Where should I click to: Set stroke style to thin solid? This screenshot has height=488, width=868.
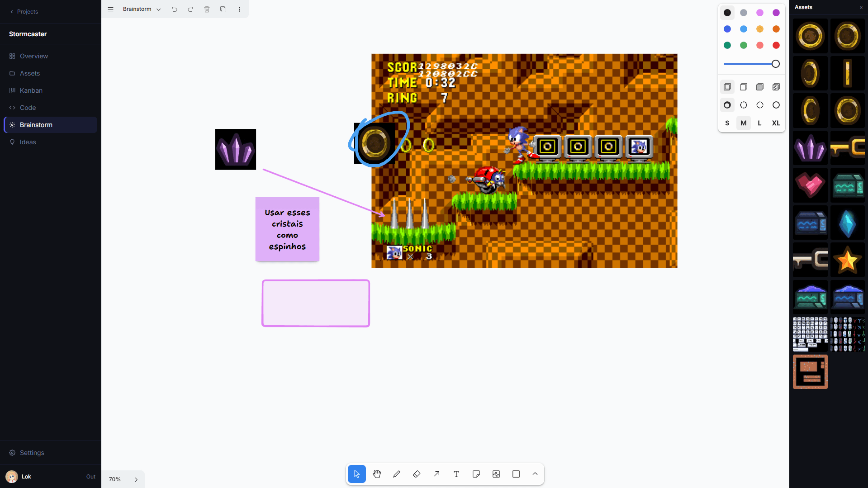click(776, 105)
